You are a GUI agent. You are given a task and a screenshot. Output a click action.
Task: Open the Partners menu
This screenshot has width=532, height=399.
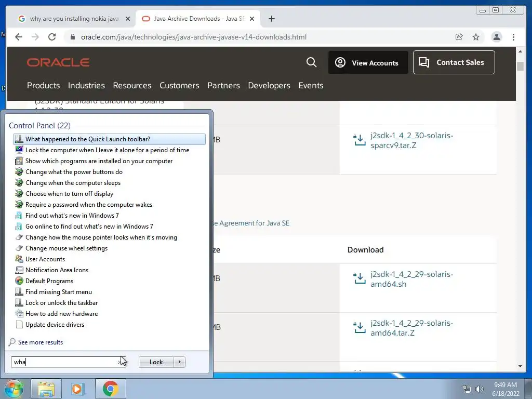[x=223, y=86]
